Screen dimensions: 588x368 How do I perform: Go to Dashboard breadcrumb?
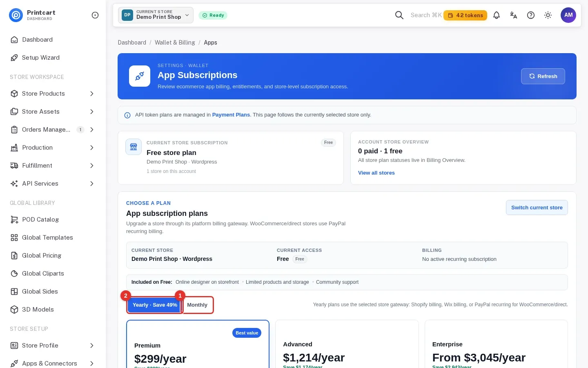pyautogui.click(x=132, y=43)
